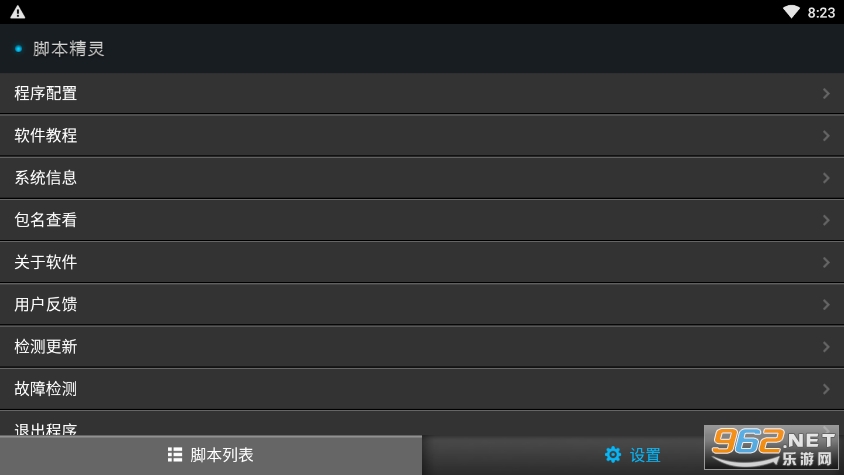Open the 故障检测 item
This screenshot has width=844, height=475.
pyautogui.click(x=422, y=389)
